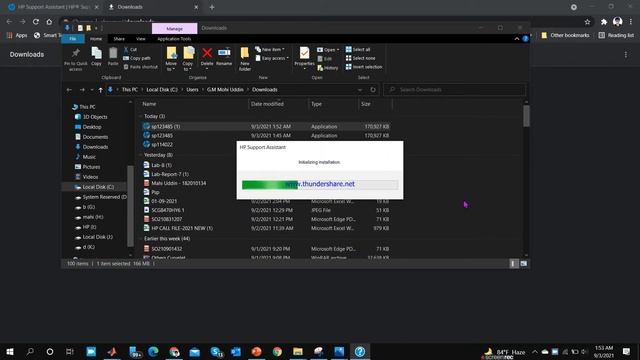The height and width of the screenshot is (360, 640).
Task: Open Windows Start menu
Action: 10,351
